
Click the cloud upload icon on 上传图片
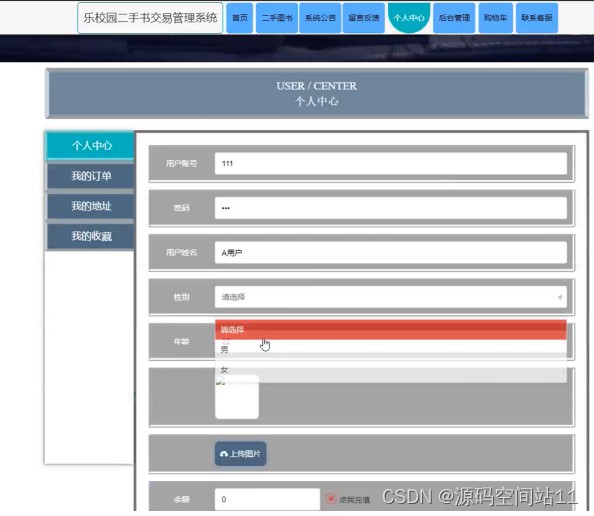(x=224, y=454)
